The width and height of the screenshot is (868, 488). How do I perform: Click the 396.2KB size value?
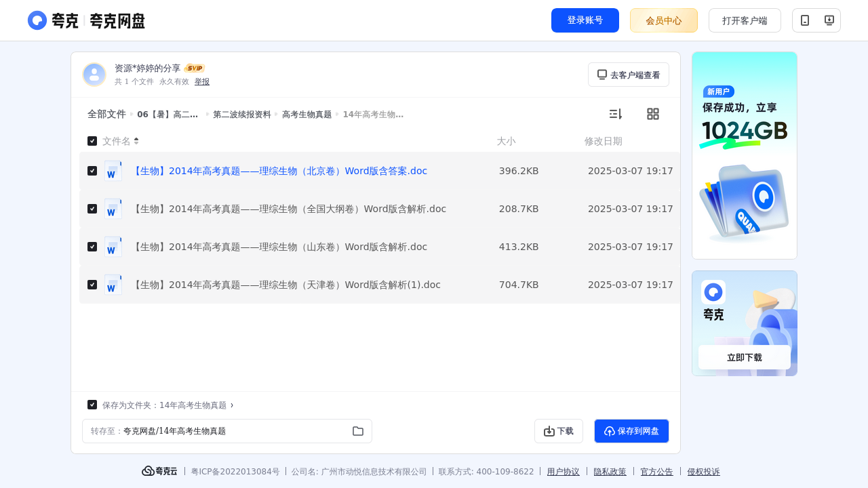point(519,171)
